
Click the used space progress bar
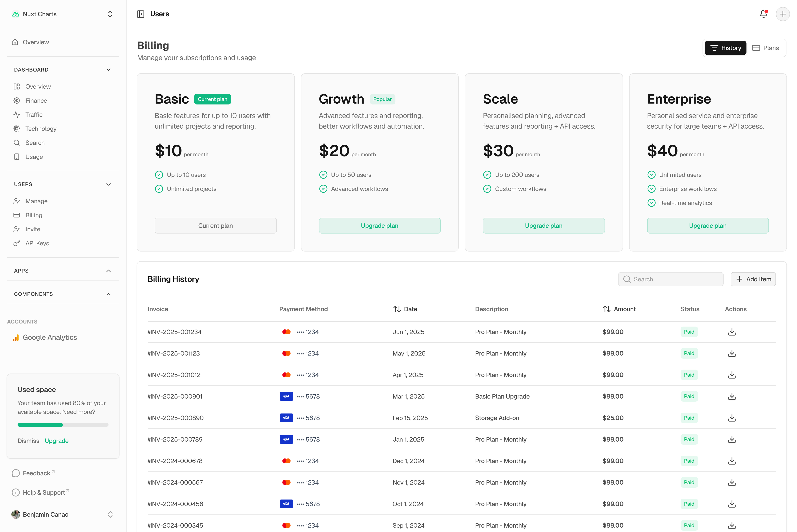(63, 425)
